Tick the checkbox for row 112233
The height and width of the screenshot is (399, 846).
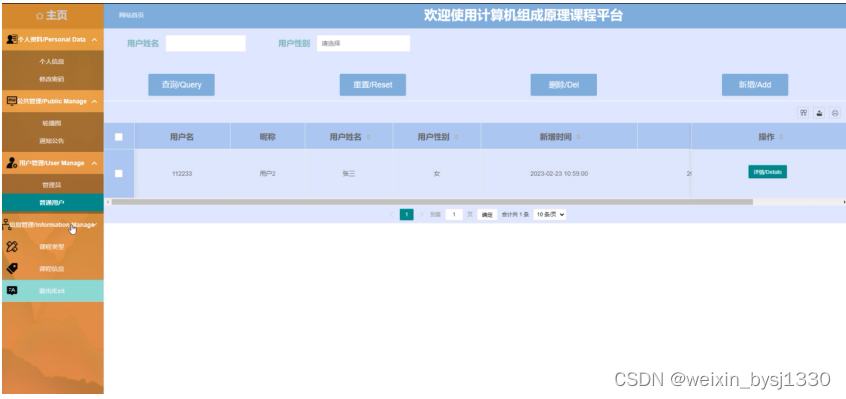[x=119, y=174]
